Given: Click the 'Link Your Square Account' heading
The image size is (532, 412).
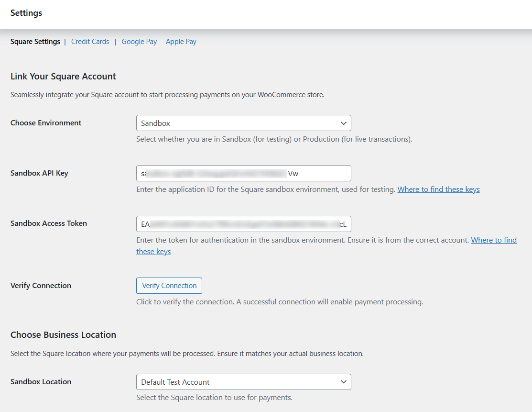Looking at the screenshot, I should pos(63,77).
